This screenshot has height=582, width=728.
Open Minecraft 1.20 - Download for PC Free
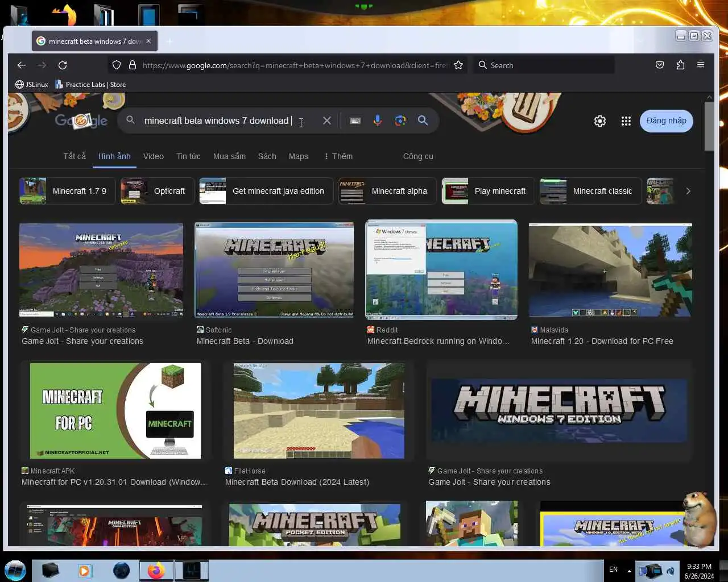602,341
